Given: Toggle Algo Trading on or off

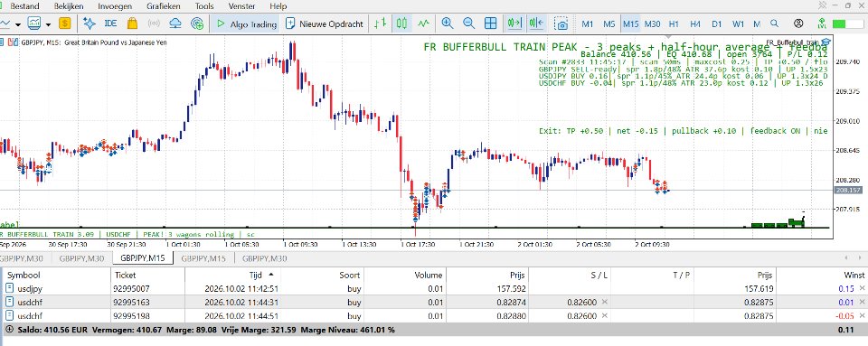Looking at the screenshot, I should (246, 23).
